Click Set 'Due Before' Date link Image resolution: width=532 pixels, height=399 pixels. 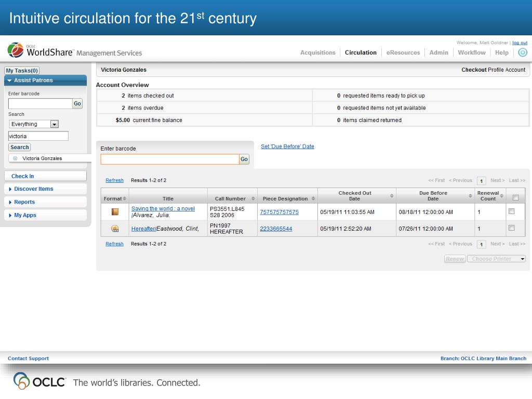pos(287,146)
